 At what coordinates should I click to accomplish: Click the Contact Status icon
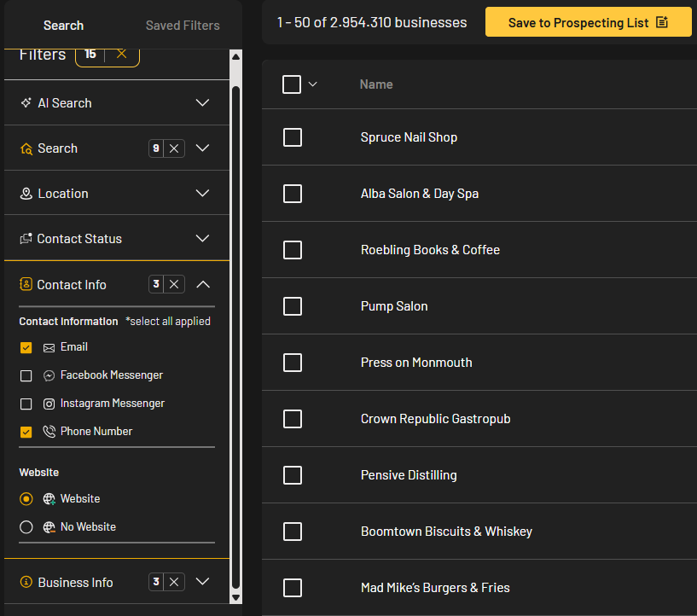pos(26,239)
